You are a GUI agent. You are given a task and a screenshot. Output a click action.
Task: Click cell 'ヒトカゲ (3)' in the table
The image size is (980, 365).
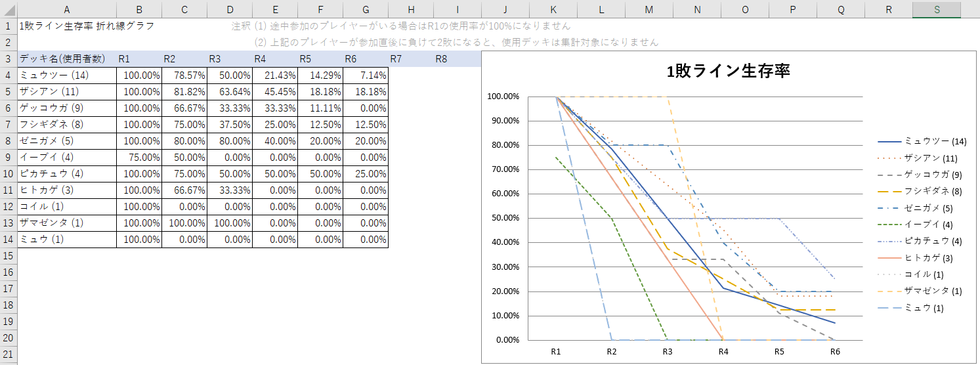pos(67,190)
